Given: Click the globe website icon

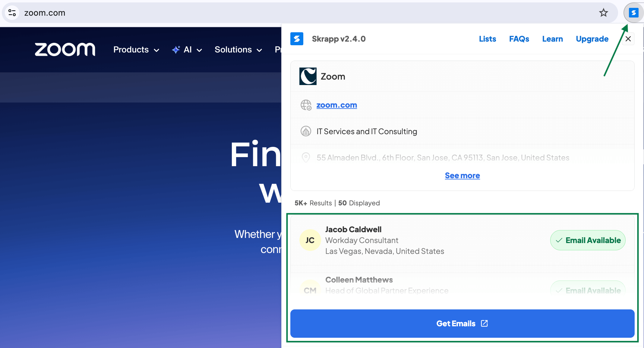Looking at the screenshot, I should point(306,105).
